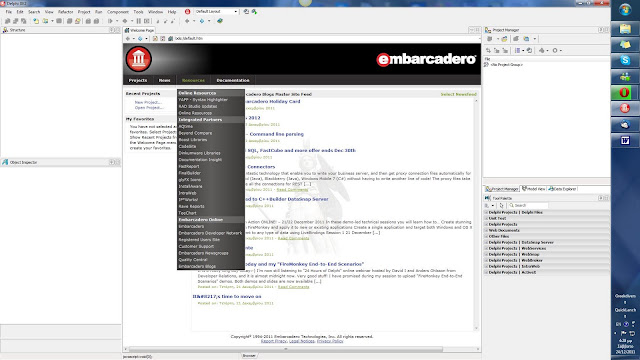The image size is (640, 360).
Task: Click the Pause toolbar icon
Action: point(138,21)
